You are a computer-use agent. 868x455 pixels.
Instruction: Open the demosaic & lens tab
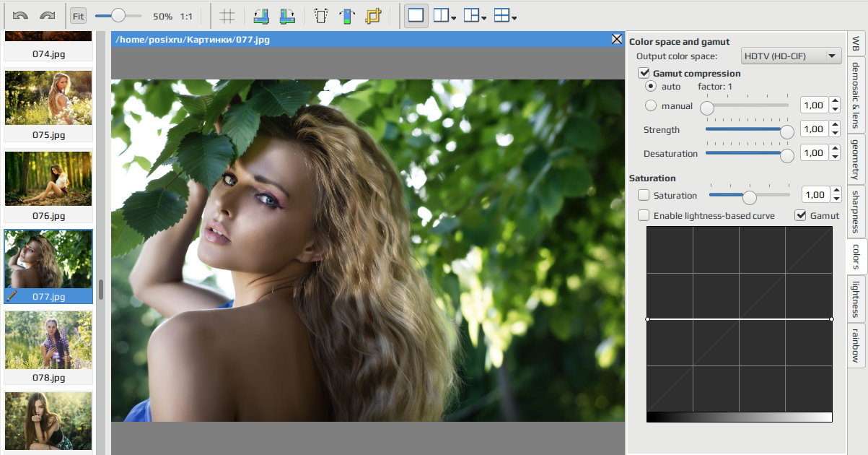pos(856,94)
